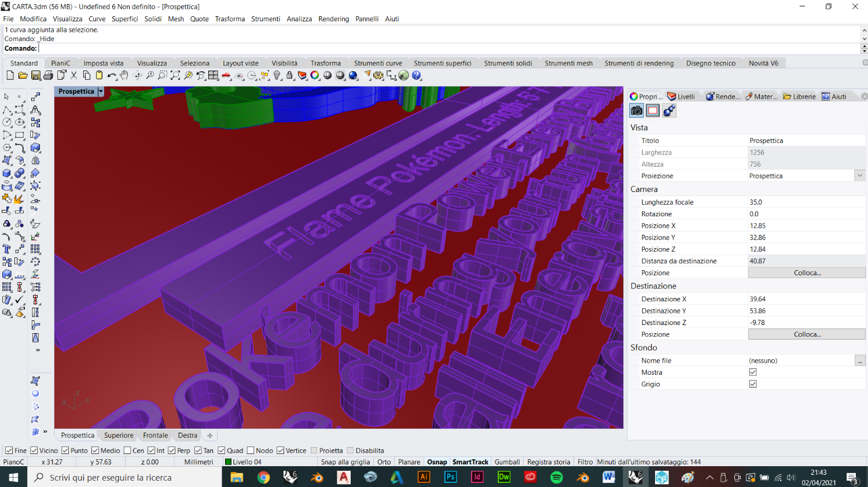Open the panel options gear at right
This screenshot has width=868, height=487.
pos(865,97)
